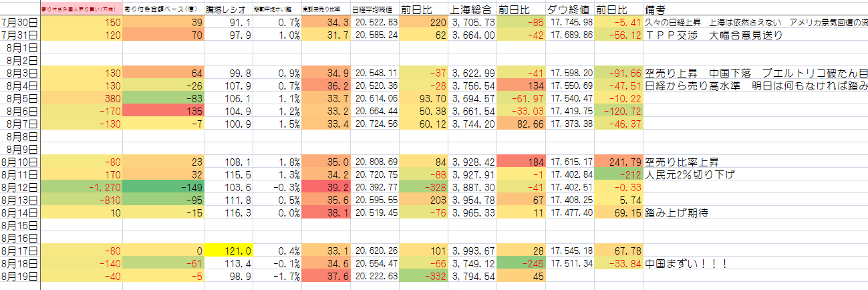Click the red cell showing 135
Screen dimensions: 868x290
coord(164,112)
